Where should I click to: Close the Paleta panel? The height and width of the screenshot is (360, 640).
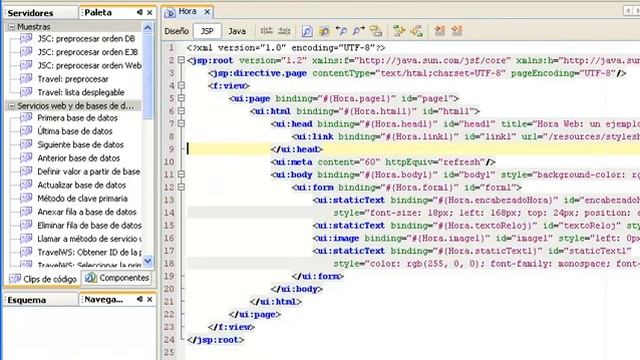click(150, 13)
